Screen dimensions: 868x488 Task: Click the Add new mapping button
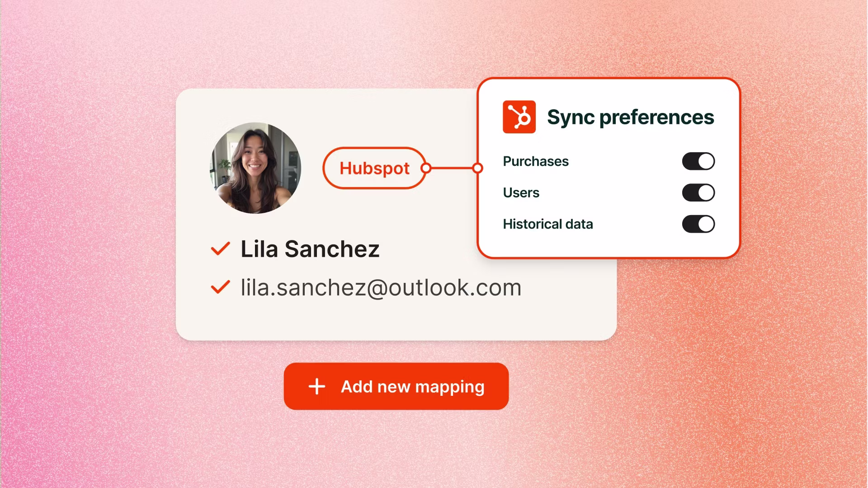point(396,386)
